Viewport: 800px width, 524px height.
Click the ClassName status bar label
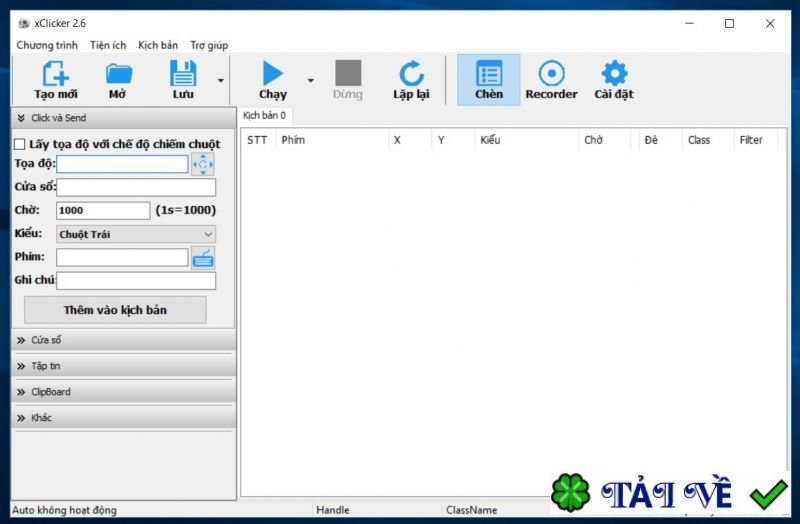click(471, 510)
